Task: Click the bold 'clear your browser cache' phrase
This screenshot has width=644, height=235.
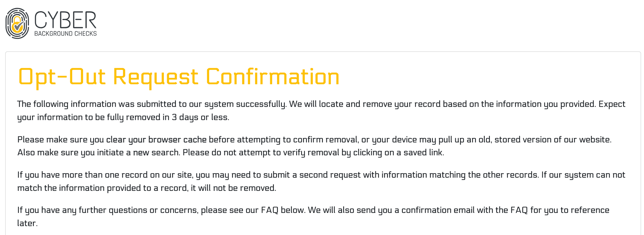Action: [156, 140]
